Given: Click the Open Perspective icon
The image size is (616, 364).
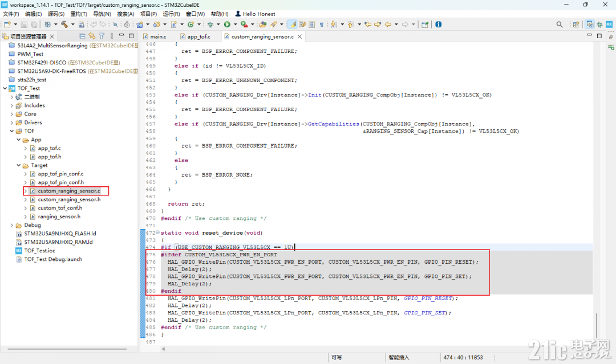Looking at the screenshot, I should [576, 24].
